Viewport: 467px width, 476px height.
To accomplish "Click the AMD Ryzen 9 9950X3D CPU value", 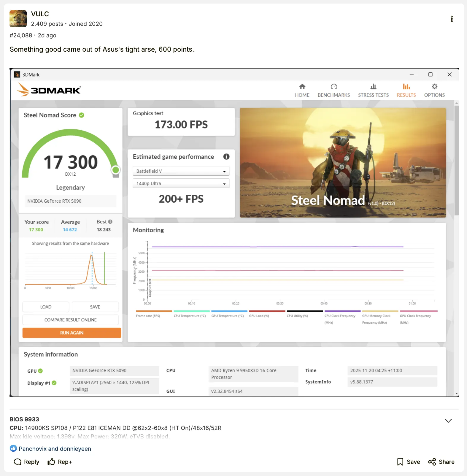I will (x=253, y=374).
